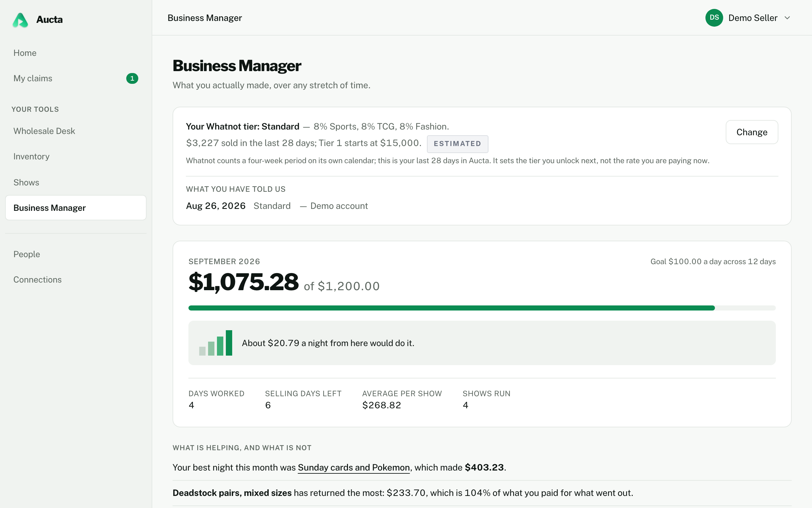Viewport: 812px width, 508px height.
Task: Click the Change tier button
Action: (752, 132)
